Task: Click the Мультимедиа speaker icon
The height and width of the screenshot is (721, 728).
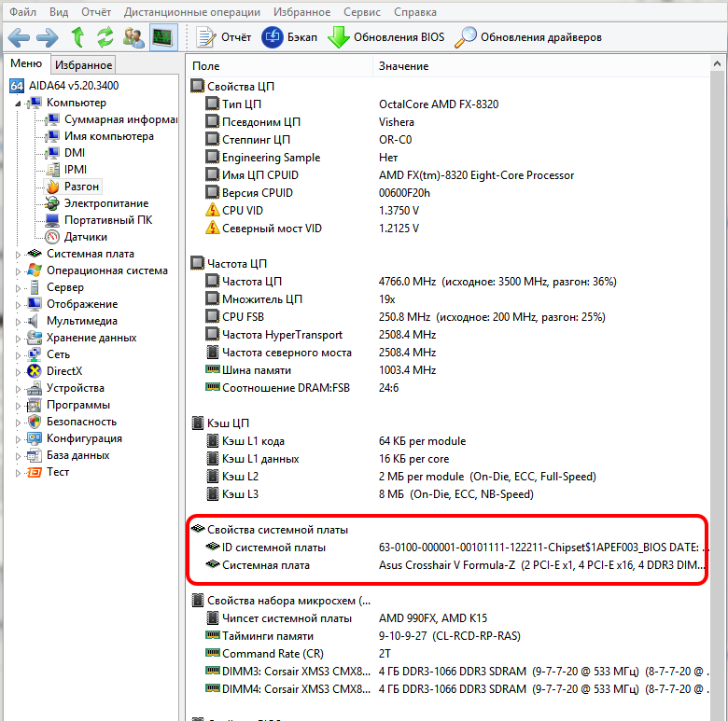Action: point(34,321)
